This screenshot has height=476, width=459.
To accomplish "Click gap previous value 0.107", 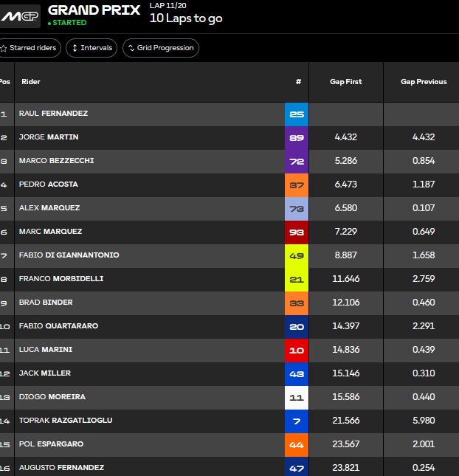I will pos(424,208).
